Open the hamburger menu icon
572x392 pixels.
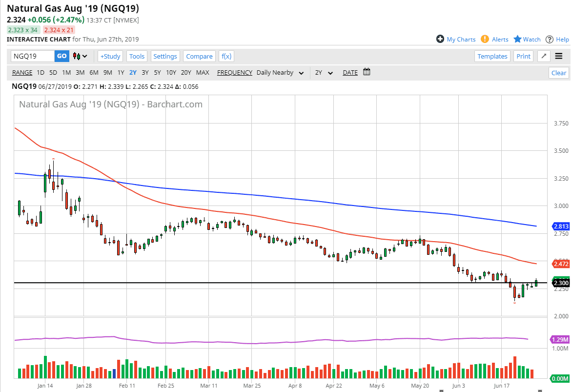click(558, 56)
